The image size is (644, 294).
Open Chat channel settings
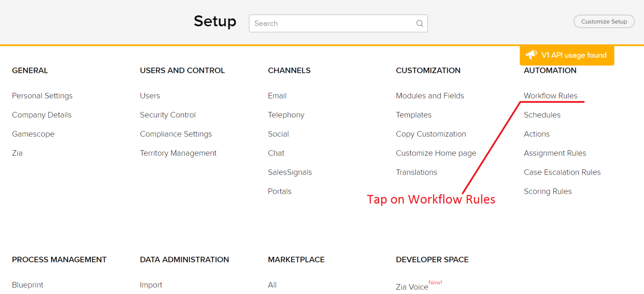[276, 153]
